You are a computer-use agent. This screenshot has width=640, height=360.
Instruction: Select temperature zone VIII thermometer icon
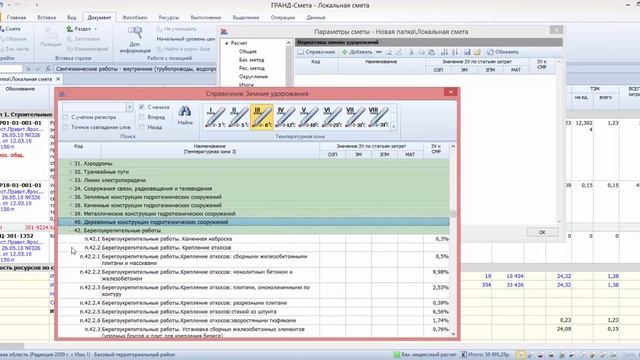(378, 117)
